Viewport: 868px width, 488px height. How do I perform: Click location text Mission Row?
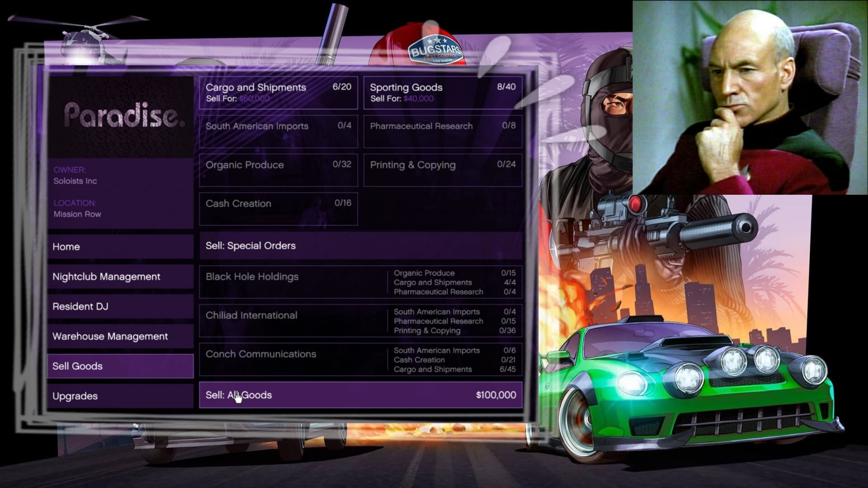pyautogui.click(x=77, y=214)
